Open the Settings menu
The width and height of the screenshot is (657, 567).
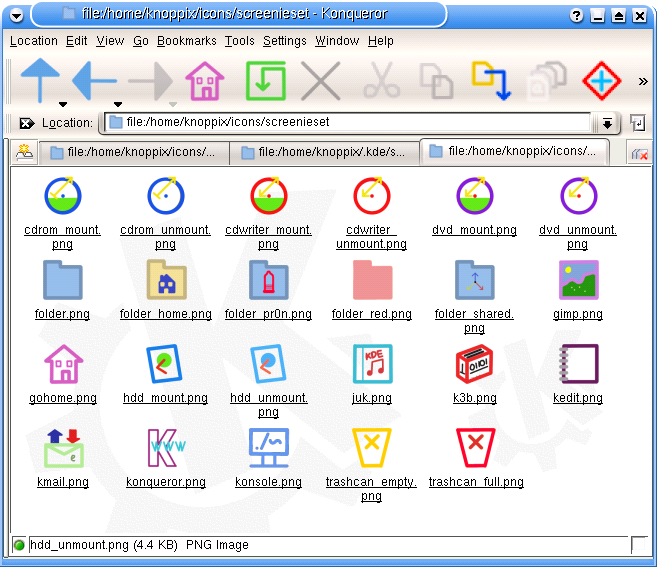[285, 41]
